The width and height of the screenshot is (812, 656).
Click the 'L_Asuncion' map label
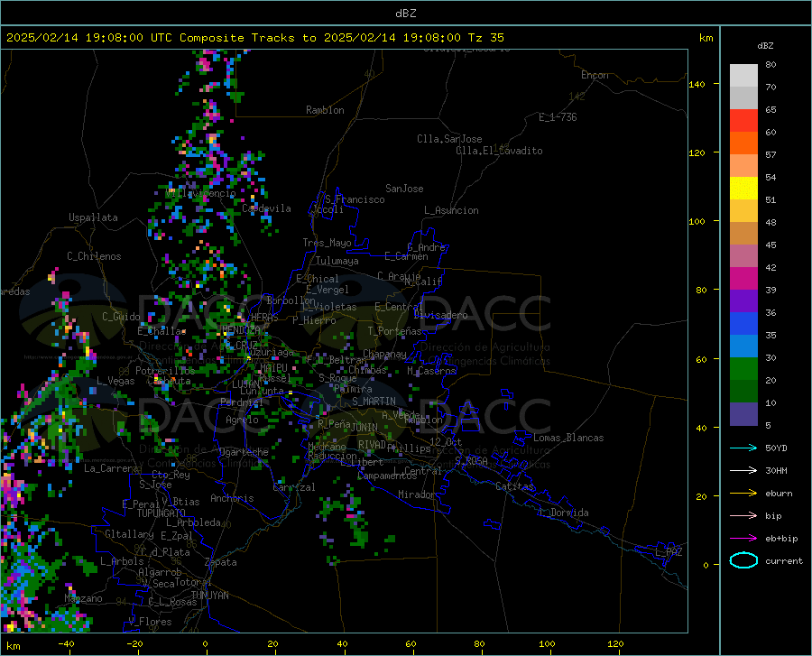coord(451,210)
